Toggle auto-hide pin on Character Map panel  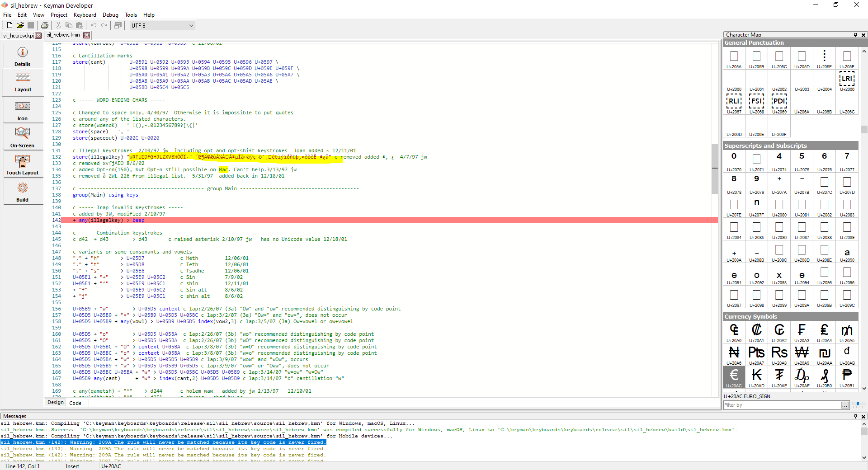click(x=855, y=35)
